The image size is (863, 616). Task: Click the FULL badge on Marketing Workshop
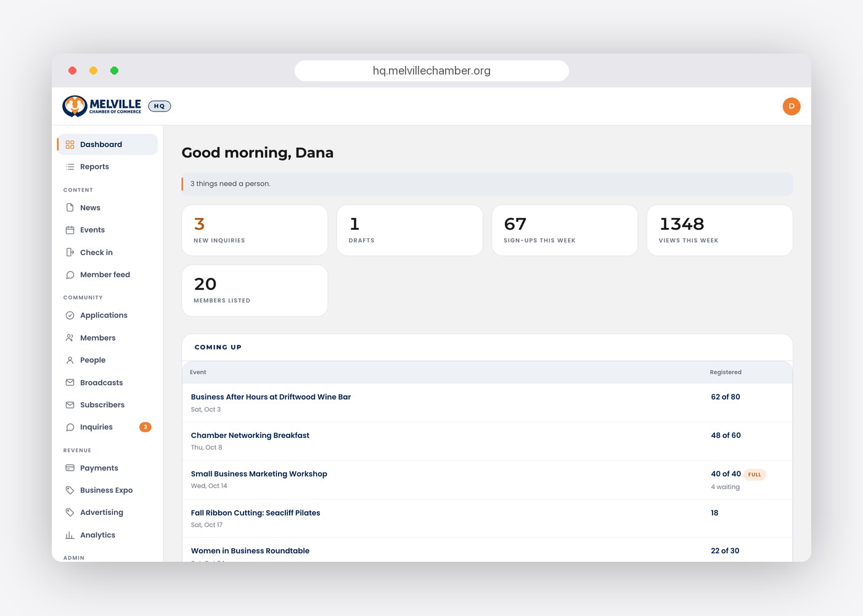[755, 475]
